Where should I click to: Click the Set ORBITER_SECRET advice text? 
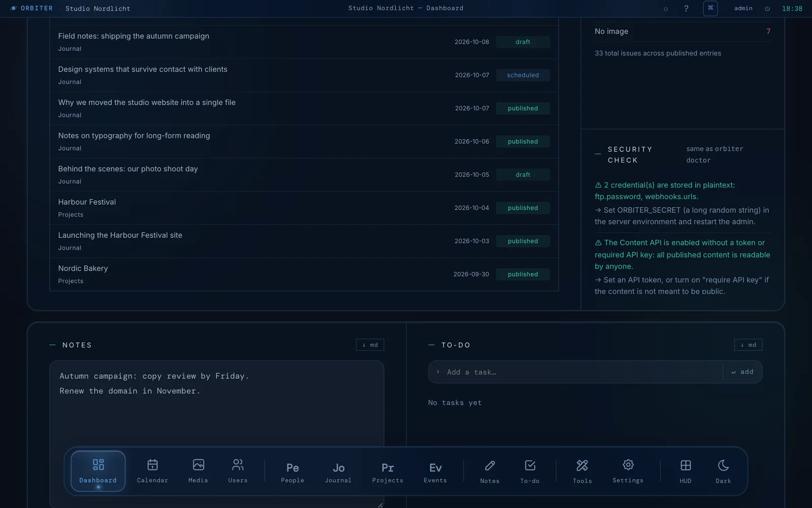(x=683, y=216)
